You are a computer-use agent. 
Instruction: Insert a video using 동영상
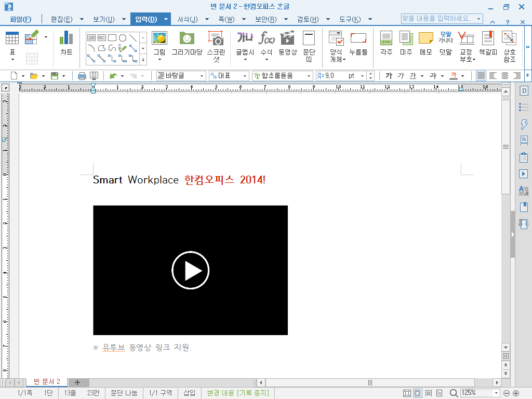click(287, 43)
